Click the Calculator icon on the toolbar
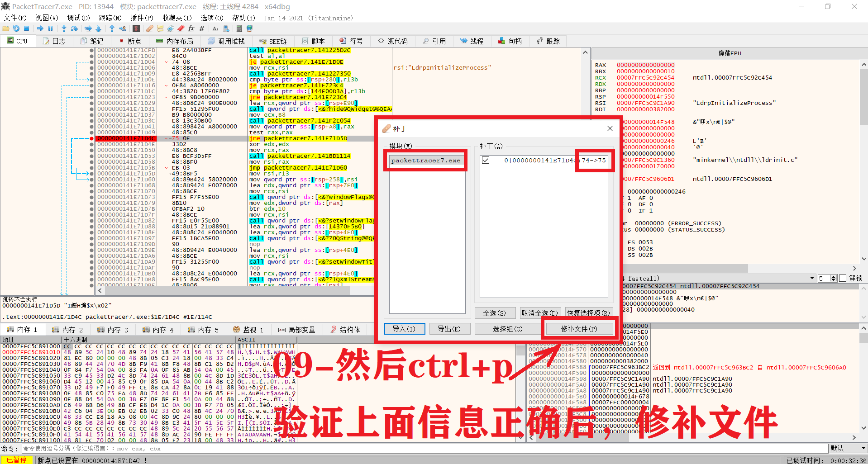Viewport: 868px width, 464px height. pyautogui.click(x=239, y=28)
